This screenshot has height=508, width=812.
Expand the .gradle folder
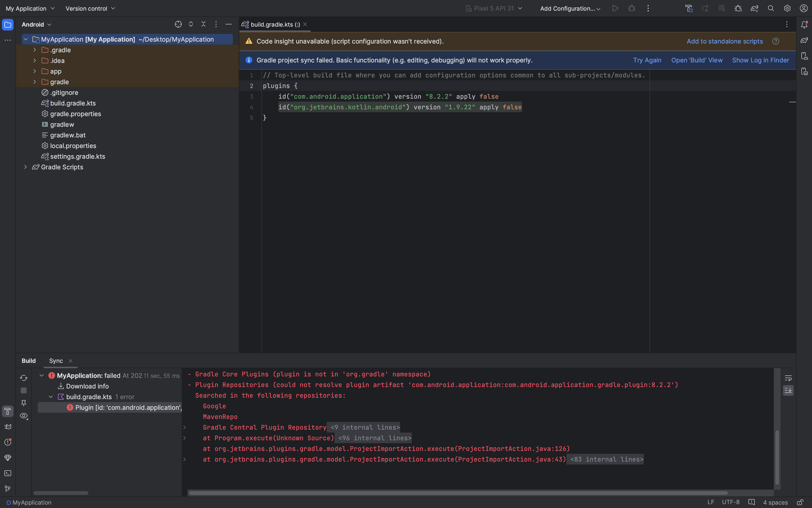(35, 50)
